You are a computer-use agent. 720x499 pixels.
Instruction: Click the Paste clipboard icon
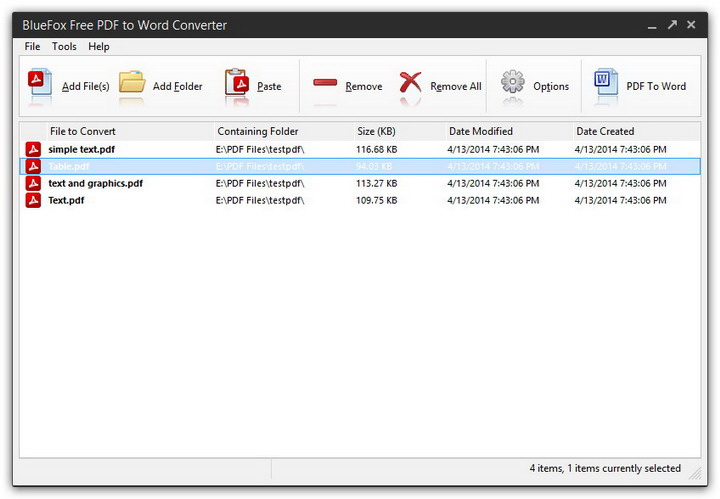click(x=237, y=83)
